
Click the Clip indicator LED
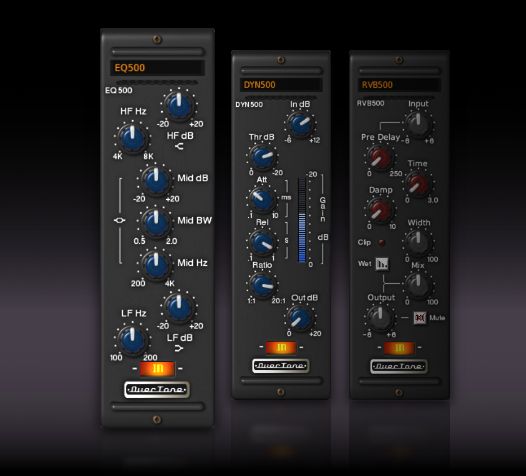click(382, 242)
